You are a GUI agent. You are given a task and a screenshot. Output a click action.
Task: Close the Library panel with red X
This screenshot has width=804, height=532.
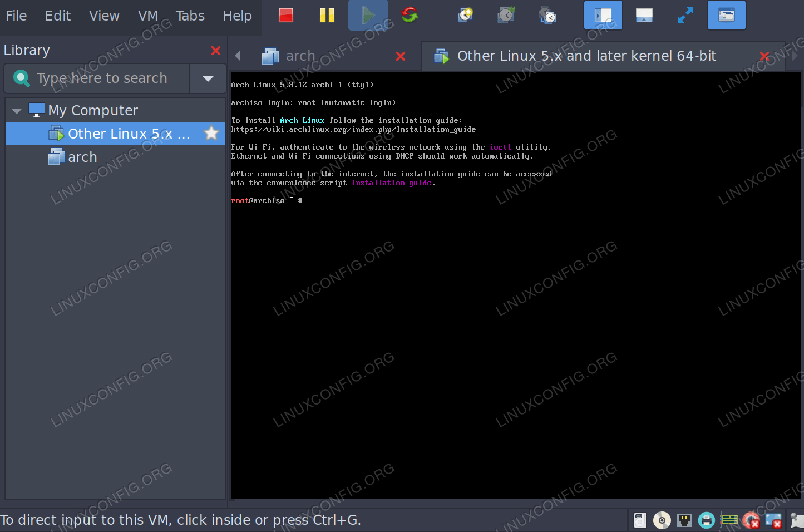[216, 51]
